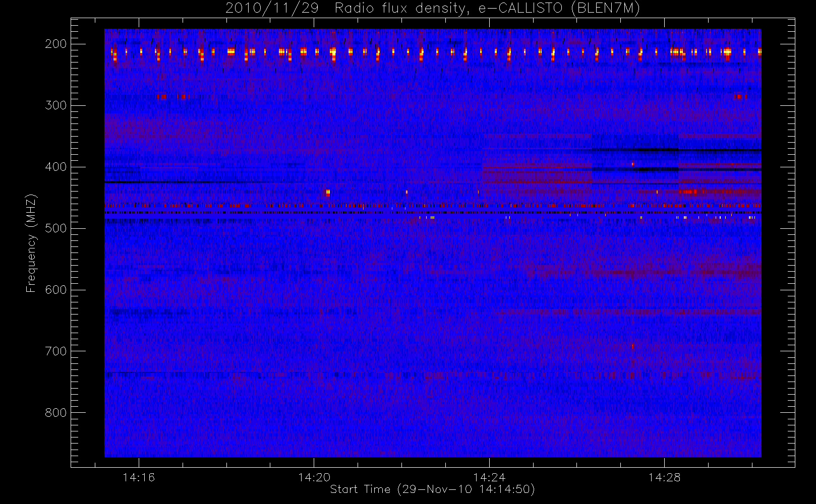This screenshot has height=504, width=816.
Task: Click the bright burst near 14:20 at 440 MHz
Action: click(x=328, y=193)
